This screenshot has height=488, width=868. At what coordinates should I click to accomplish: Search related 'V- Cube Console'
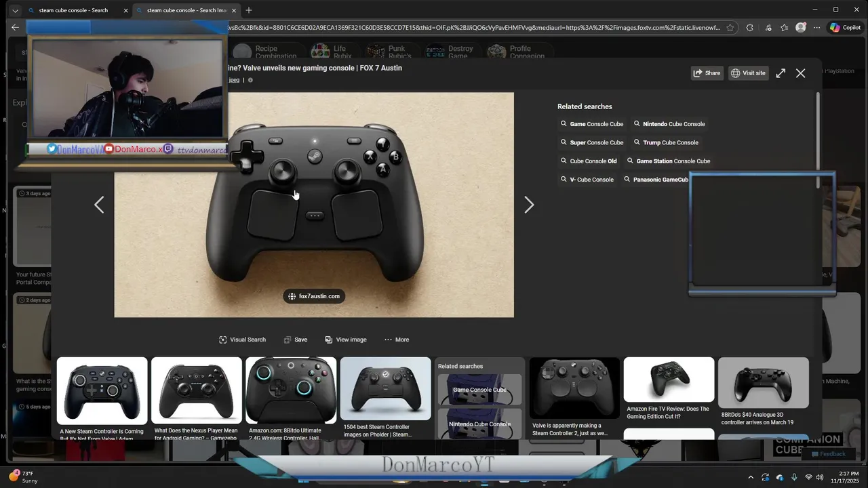coord(587,180)
